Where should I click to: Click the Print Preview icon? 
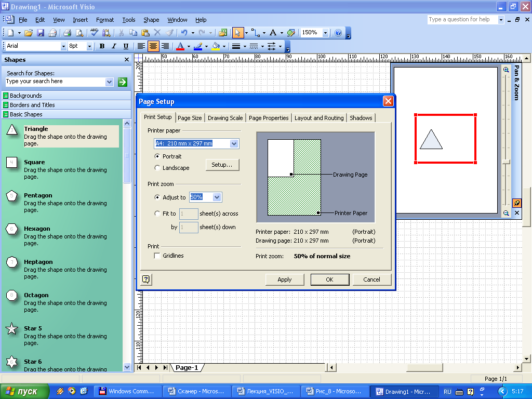(x=79, y=33)
